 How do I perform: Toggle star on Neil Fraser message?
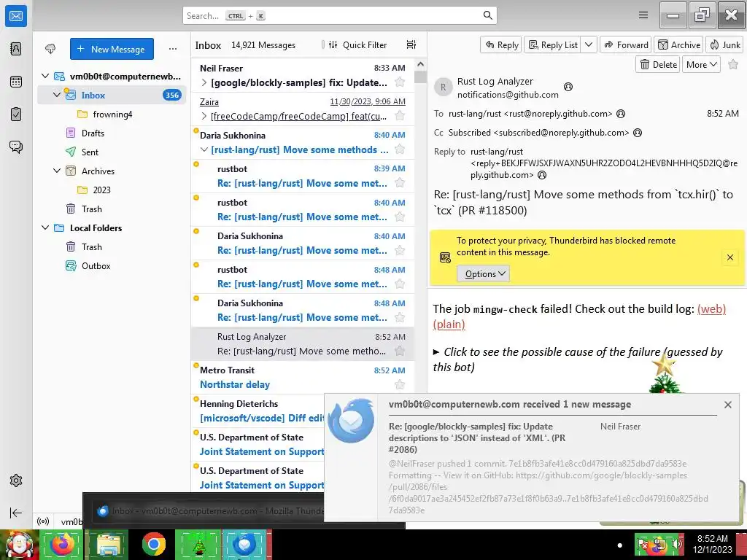click(400, 82)
